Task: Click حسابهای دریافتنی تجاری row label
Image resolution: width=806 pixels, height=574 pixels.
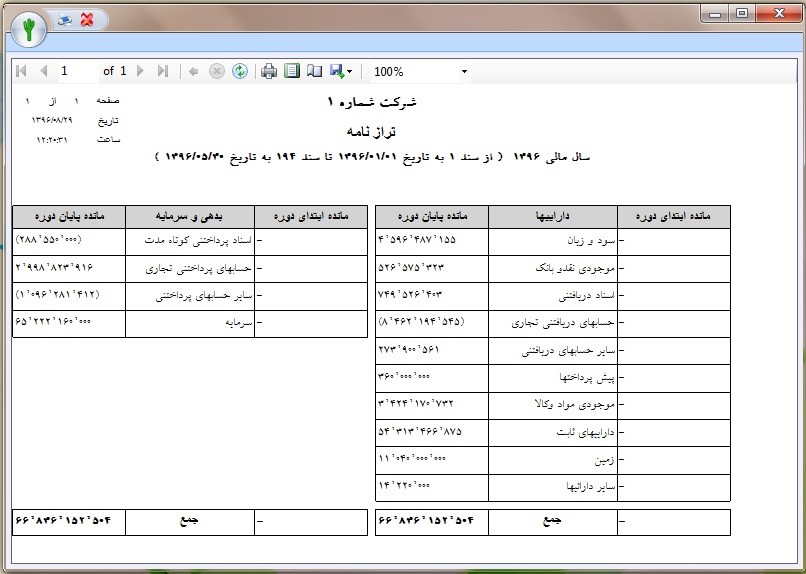Action: click(x=563, y=323)
